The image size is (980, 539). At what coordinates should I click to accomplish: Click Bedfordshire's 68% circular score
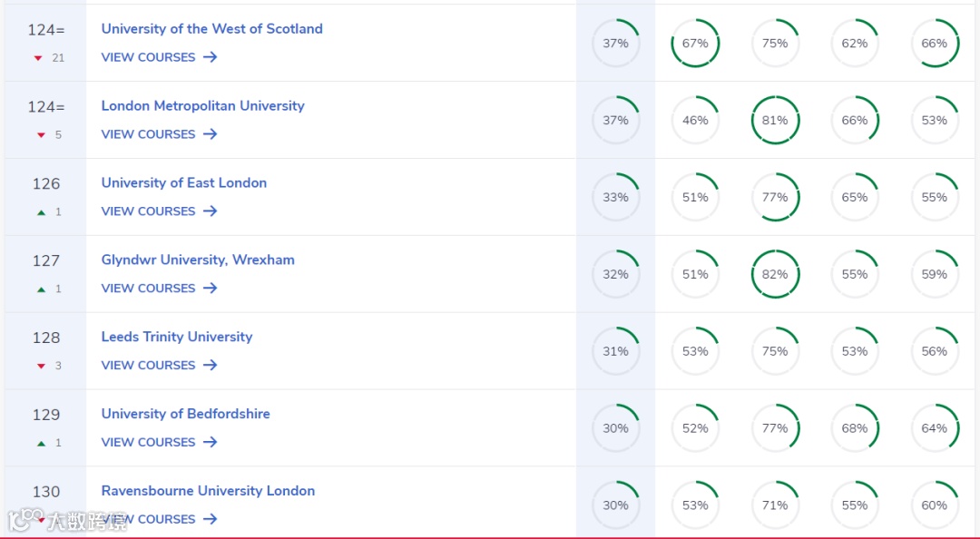coord(855,428)
